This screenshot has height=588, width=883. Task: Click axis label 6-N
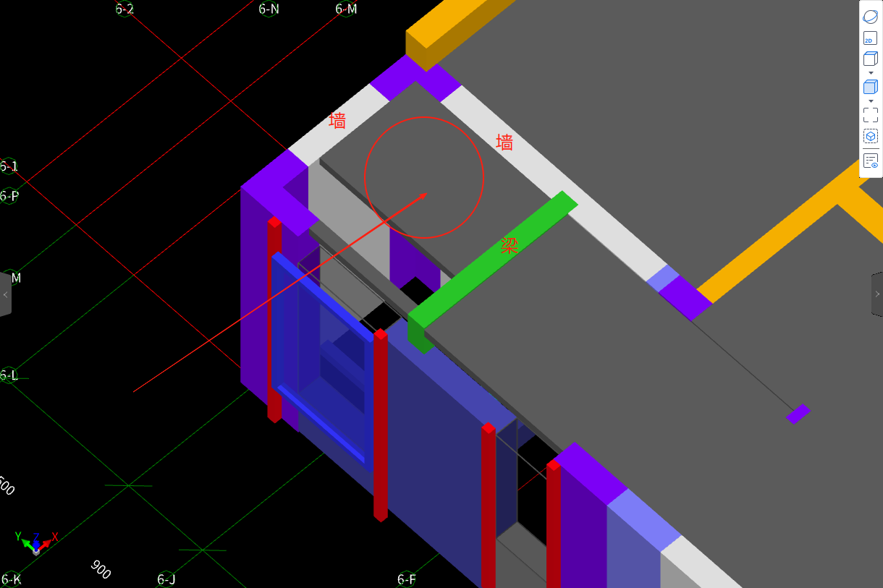coord(269,9)
